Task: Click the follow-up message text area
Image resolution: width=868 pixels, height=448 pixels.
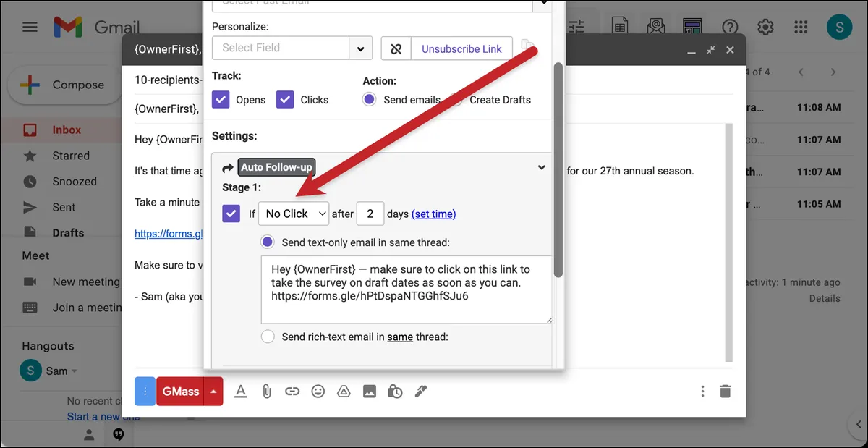Action: [407, 289]
